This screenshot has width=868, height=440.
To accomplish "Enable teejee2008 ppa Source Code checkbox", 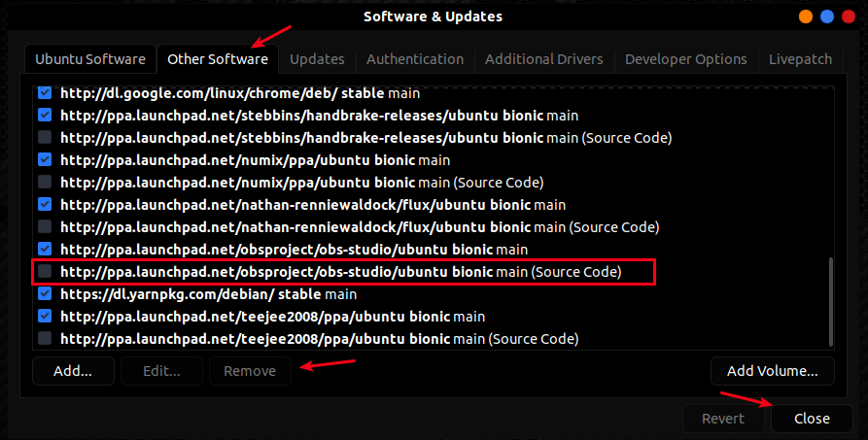I will [45, 339].
